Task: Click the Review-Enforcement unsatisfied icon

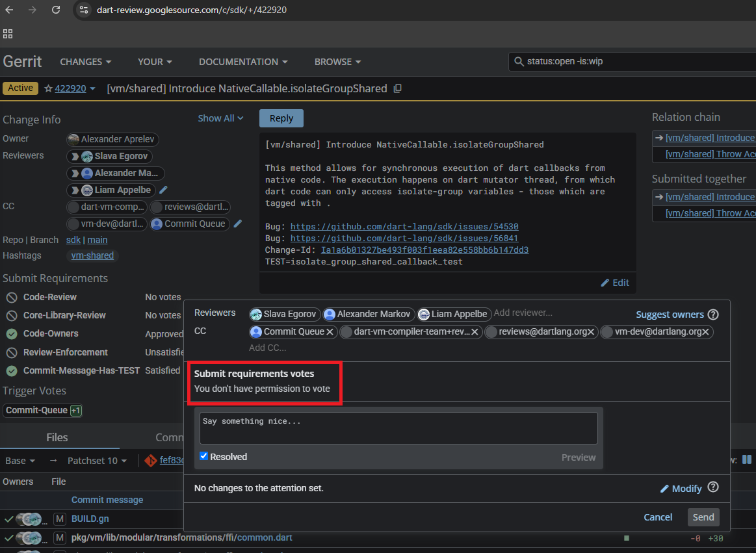Action: click(12, 352)
